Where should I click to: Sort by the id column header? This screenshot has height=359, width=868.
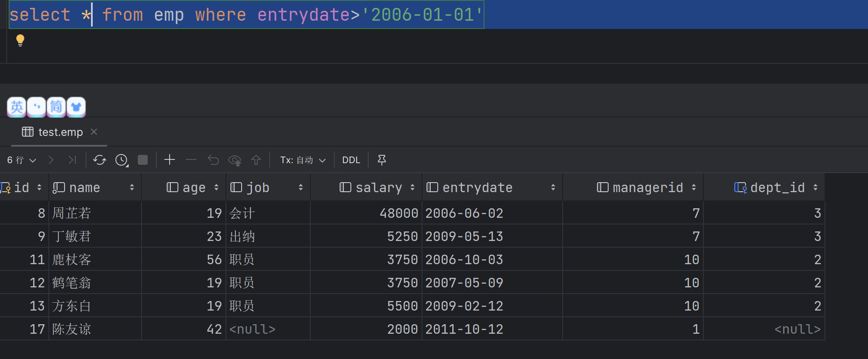(x=24, y=188)
